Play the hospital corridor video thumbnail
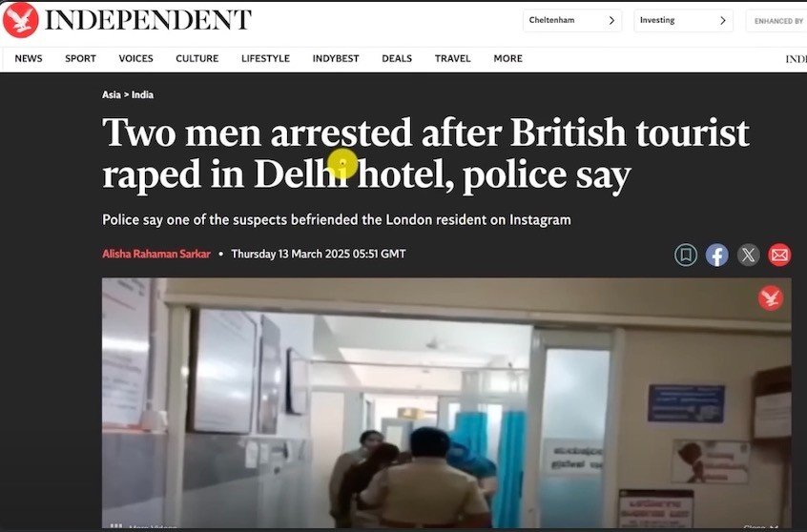This screenshot has height=532, width=807. 446,403
